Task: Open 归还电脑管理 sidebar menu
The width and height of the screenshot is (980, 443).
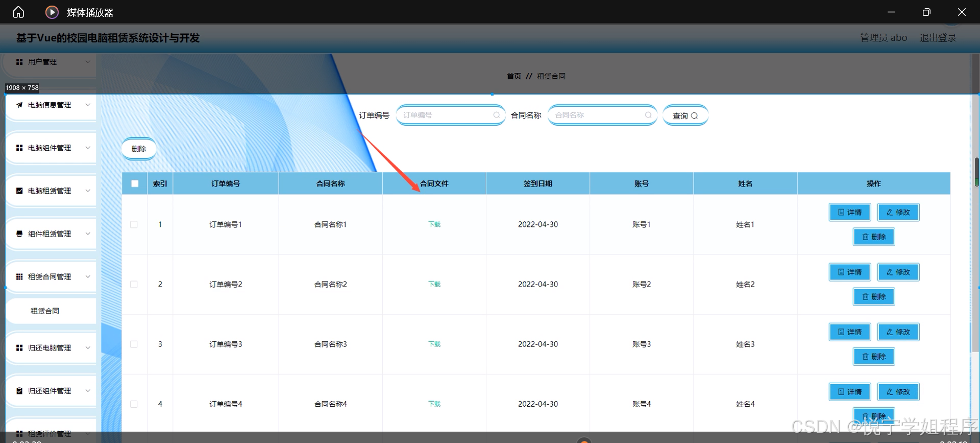Action: click(51, 347)
